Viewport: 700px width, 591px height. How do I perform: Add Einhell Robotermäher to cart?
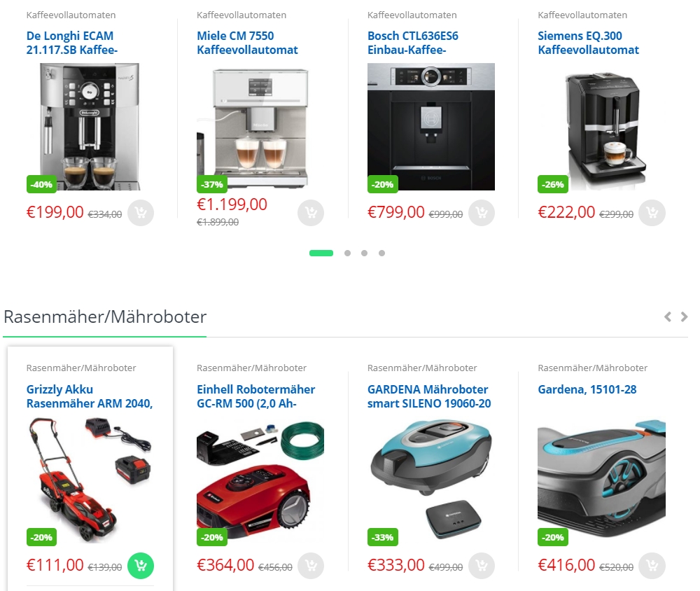(311, 566)
